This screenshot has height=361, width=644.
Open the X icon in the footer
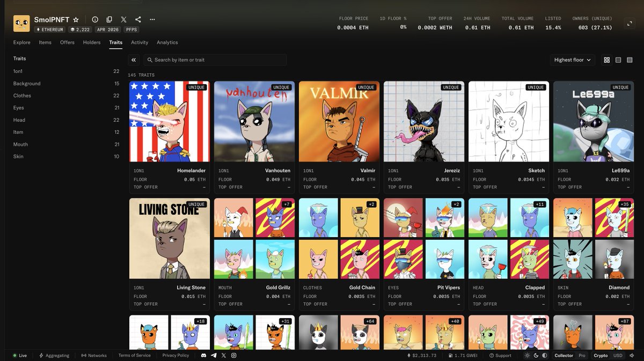click(x=224, y=356)
